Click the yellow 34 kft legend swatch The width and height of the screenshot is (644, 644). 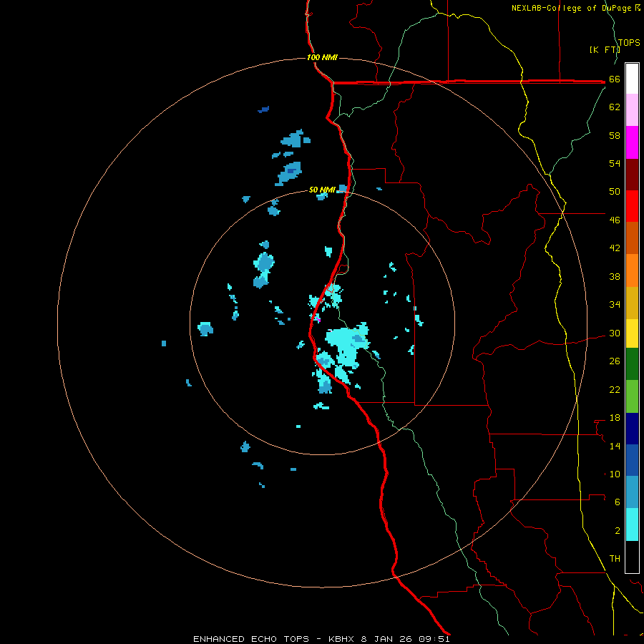coord(632,333)
